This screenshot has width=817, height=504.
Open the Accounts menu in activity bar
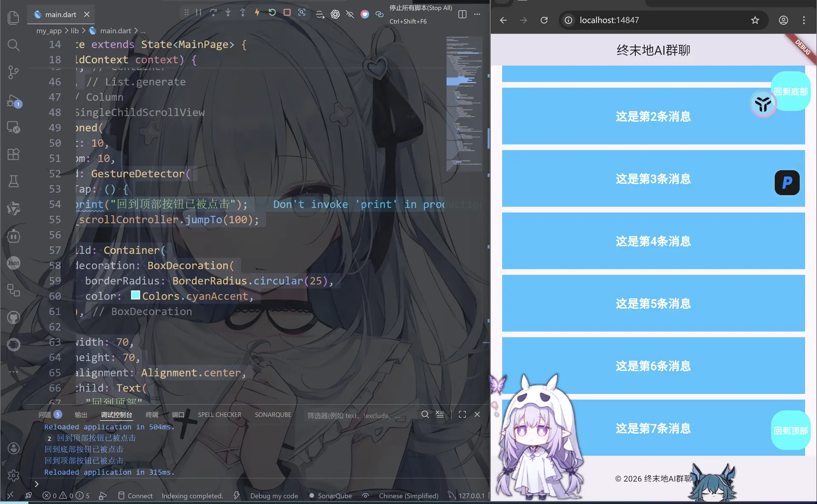[14, 448]
